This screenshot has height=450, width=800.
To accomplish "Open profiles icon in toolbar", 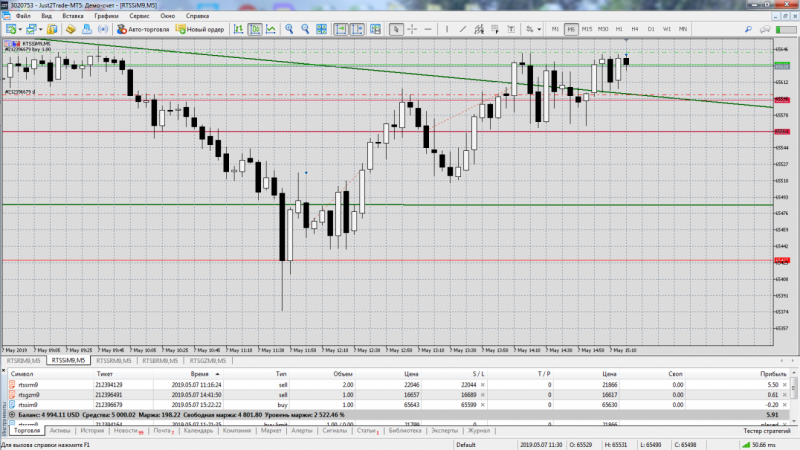I will tap(32, 29).
